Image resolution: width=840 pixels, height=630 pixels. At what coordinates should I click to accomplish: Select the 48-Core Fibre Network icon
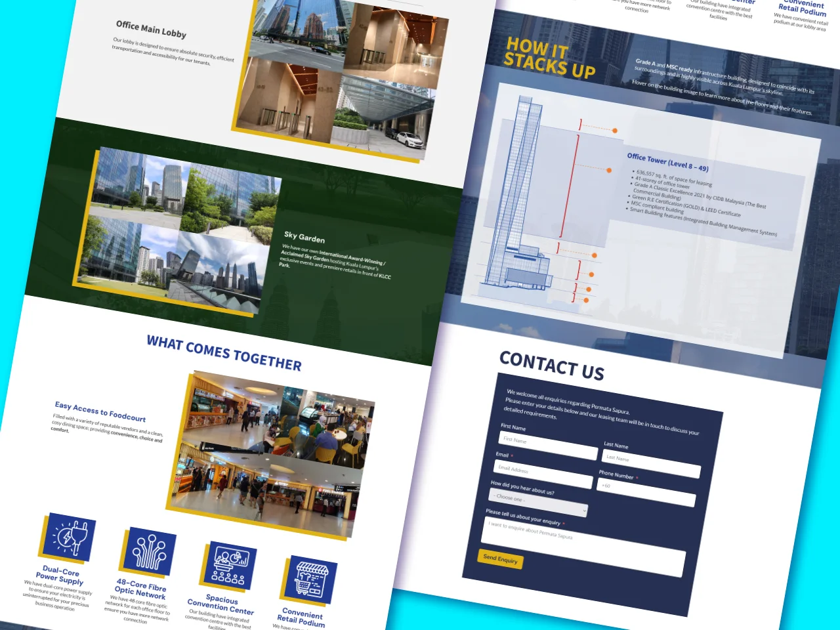pos(150,551)
